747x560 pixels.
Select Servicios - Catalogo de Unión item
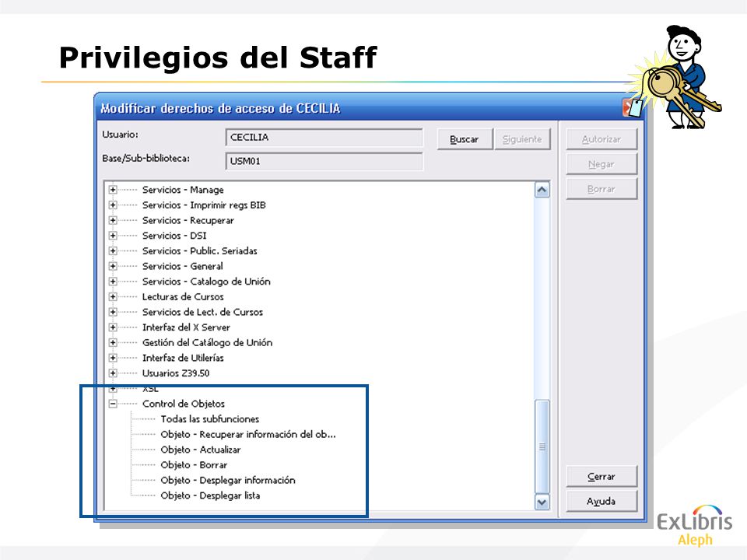[x=206, y=281]
